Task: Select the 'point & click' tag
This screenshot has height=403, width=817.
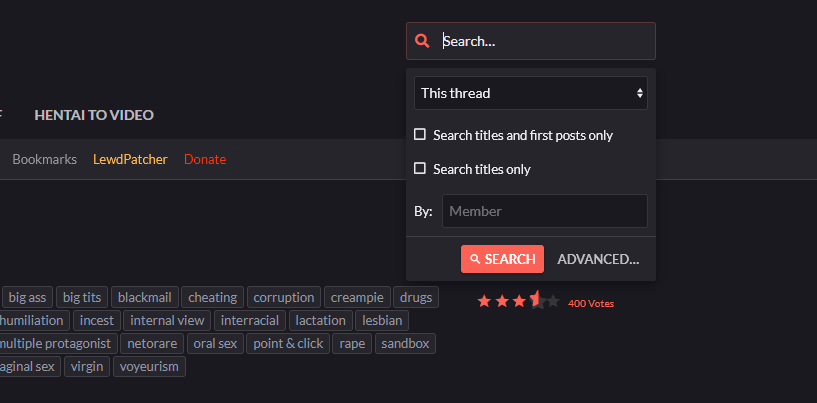Action: (x=288, y=344)
